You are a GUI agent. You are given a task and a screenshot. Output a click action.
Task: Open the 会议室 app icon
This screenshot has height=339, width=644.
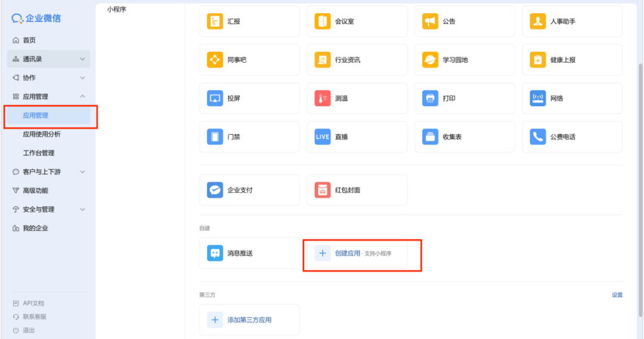323,21
